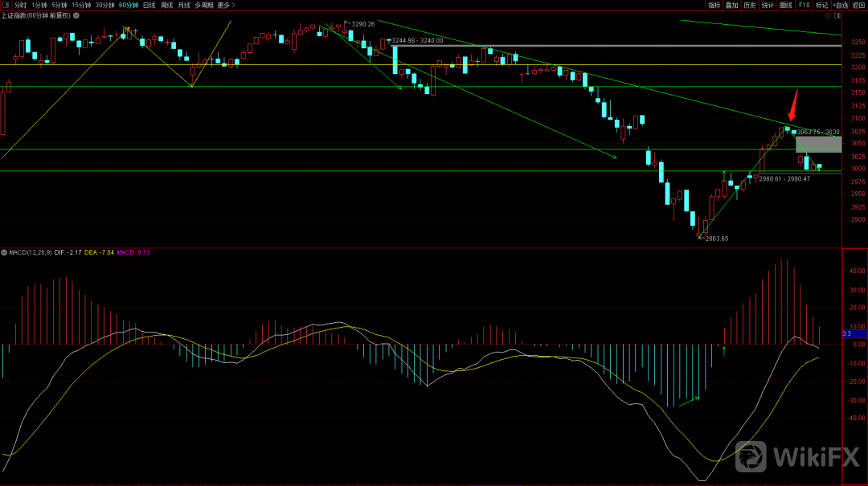Switch to 日线 daily chart
The height and width of the screenshot is (486, 868).
149,5
